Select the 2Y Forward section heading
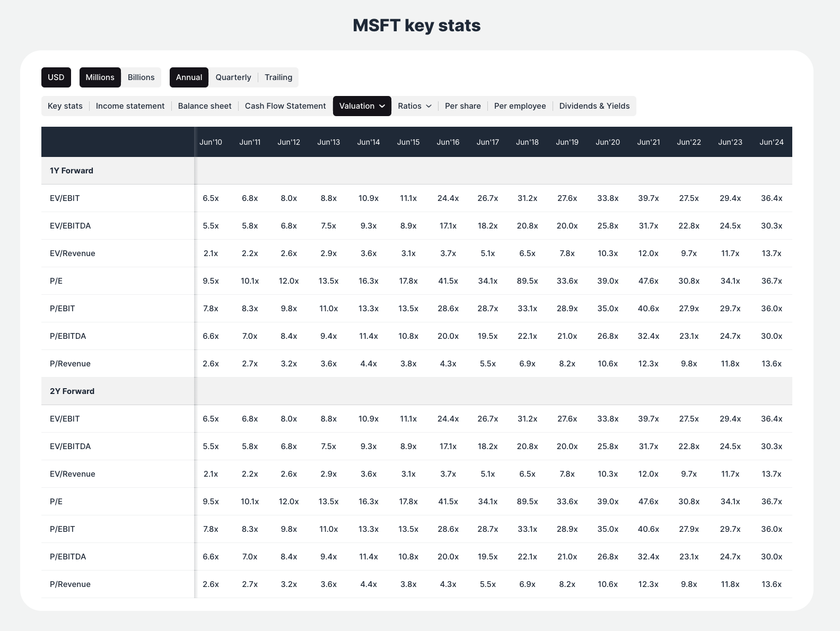This screenshot has height=631, width=840. pos(72,391)
